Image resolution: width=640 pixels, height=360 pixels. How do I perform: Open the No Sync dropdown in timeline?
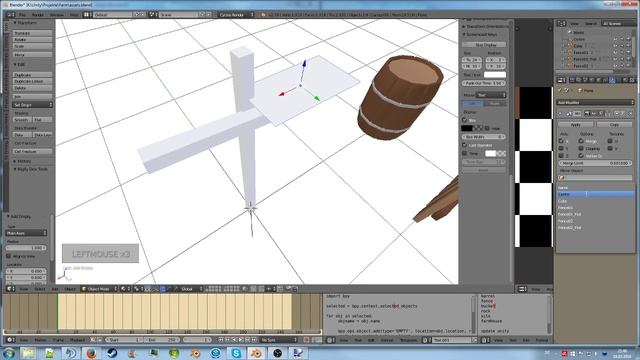coord(279,340)
